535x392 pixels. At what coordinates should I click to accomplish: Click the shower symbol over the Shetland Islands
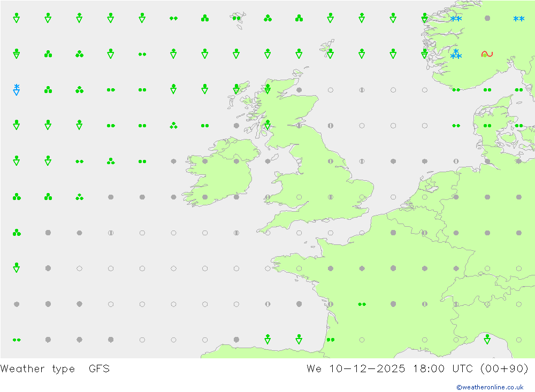coord(330,53)
